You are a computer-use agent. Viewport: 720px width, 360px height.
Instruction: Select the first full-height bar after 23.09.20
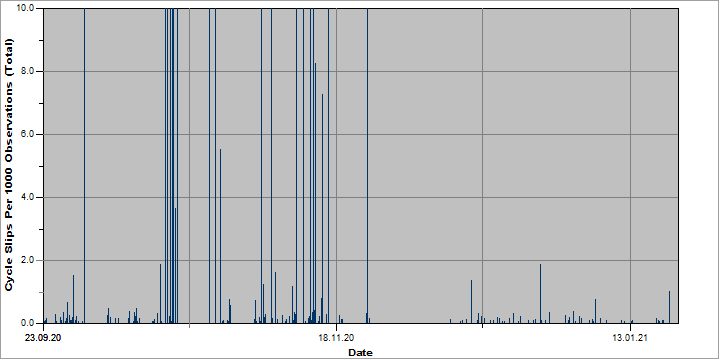tap(84, 166)
